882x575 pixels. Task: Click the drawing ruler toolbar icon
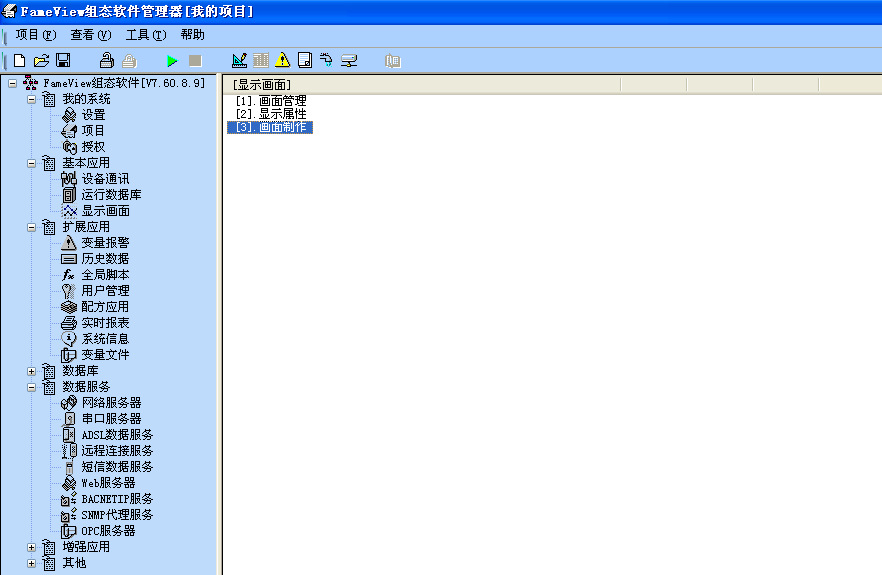point(239,61)
